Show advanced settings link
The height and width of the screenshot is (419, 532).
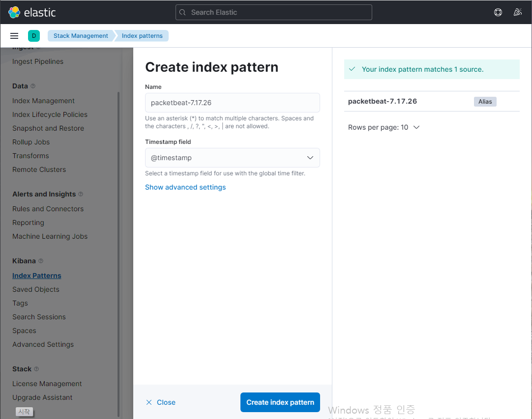point(185,187)
